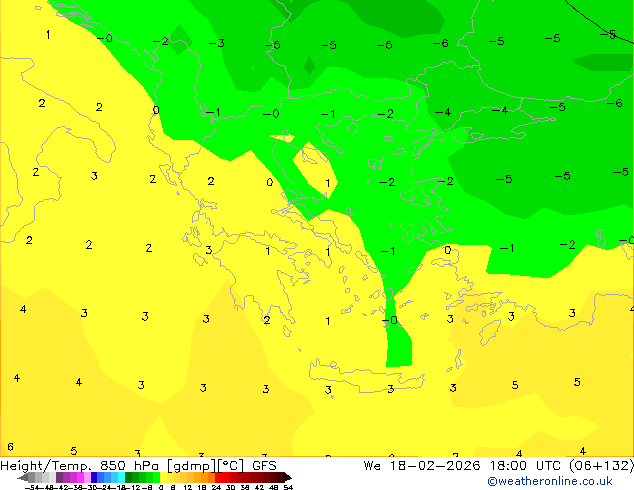This screenshot has height=490, width=634.
Task: Click the legend's left gray arrow end
Action: (23, 478)
